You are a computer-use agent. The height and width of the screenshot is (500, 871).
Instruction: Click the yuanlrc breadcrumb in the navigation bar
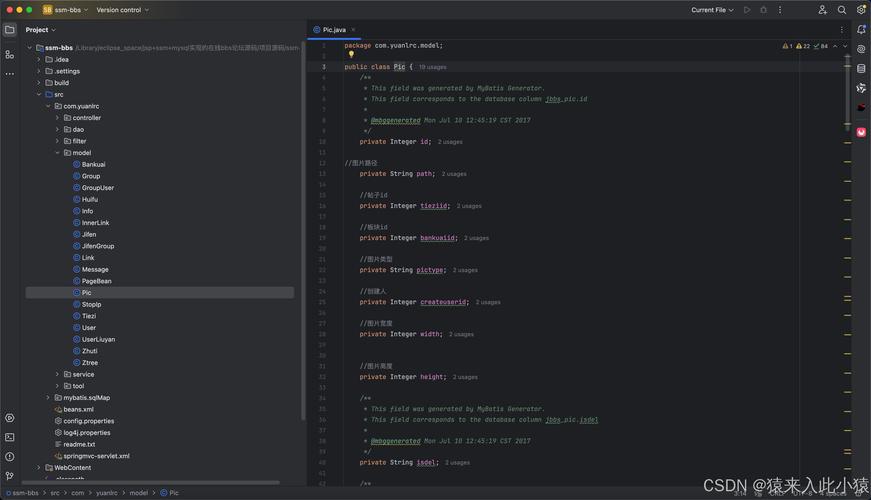[107, 493]
